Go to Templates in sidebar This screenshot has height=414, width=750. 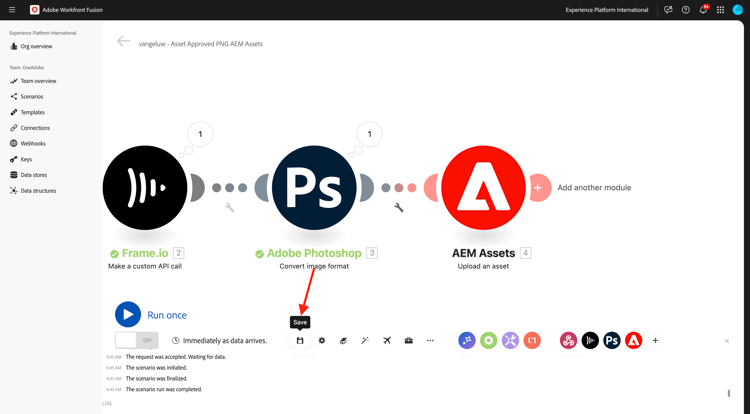27,112
